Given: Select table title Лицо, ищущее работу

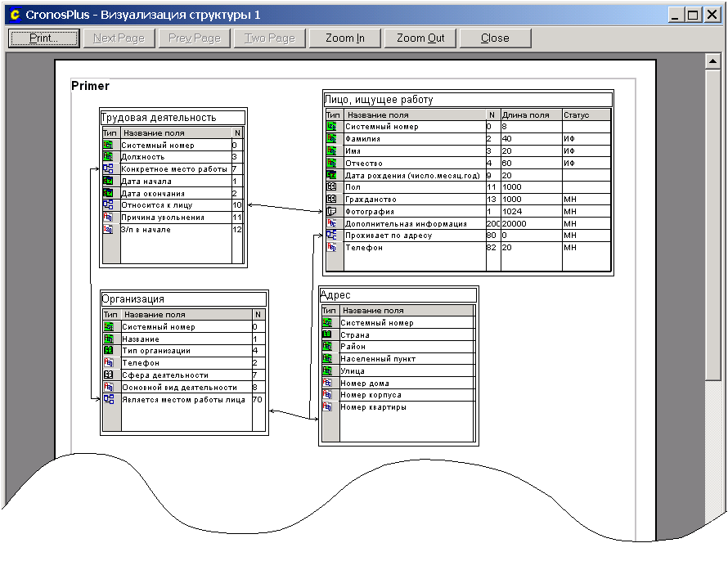Looking at the screenshot, I should point(379,100).
